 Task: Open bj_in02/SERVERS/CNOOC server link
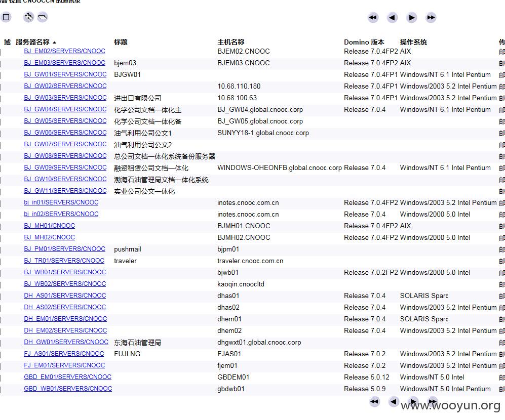(x=61, y=214)
